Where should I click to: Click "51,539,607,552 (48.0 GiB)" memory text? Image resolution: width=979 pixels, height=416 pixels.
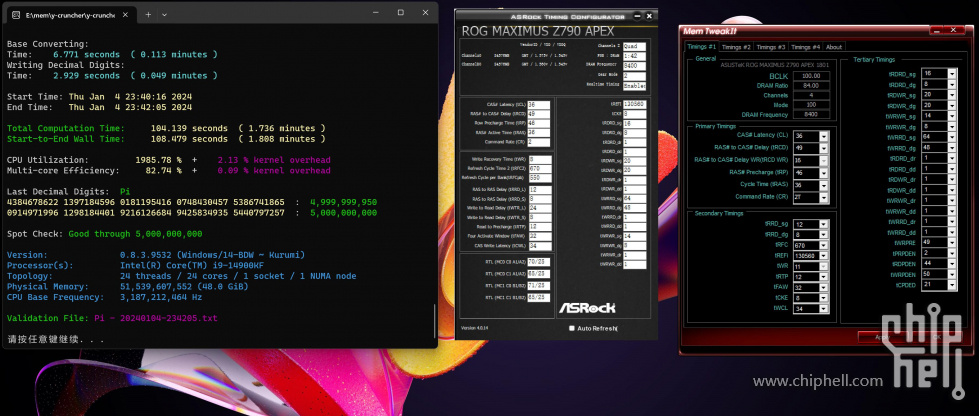point(184,287)
